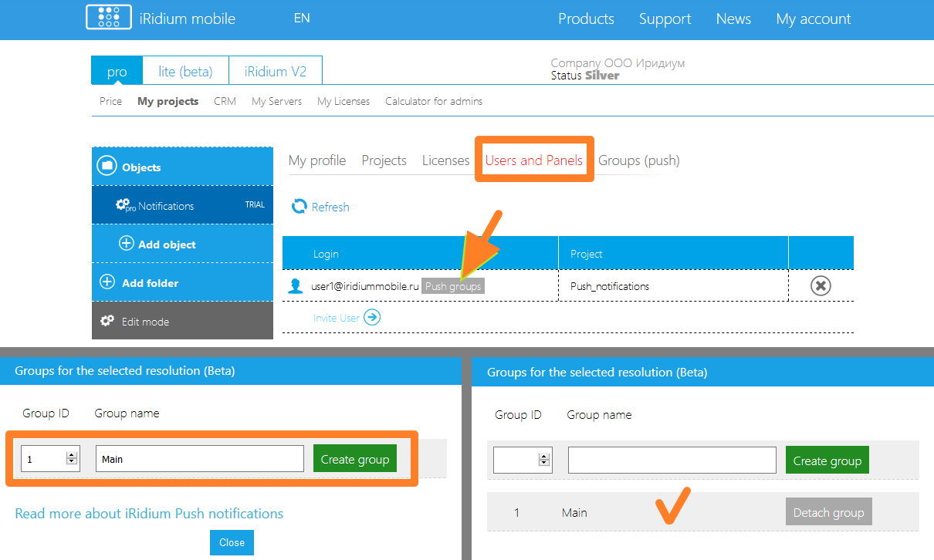This screenshot has height=560, width=934.
Task: Toggle Edit mode in the sidebar
Action: click(x=182, y=321)
